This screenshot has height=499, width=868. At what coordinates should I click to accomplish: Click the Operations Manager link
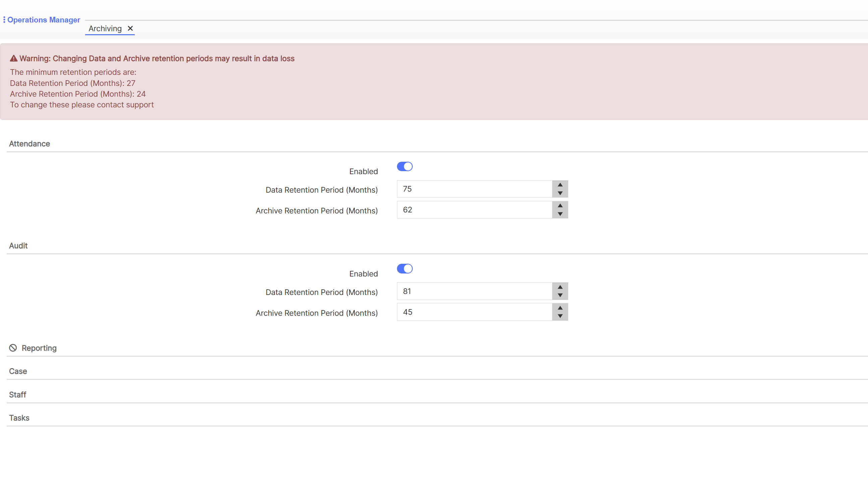coord(44,19)
